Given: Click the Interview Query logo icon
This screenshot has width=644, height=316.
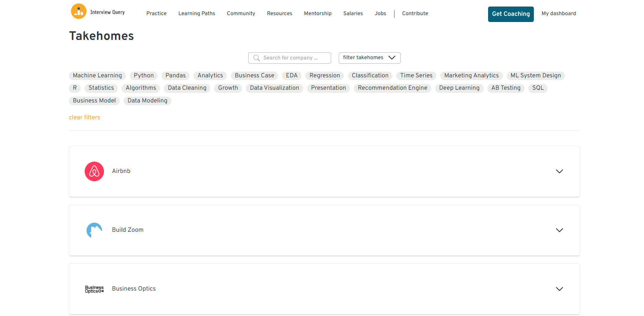Looking at the screenshot, I should click(78, 11).
